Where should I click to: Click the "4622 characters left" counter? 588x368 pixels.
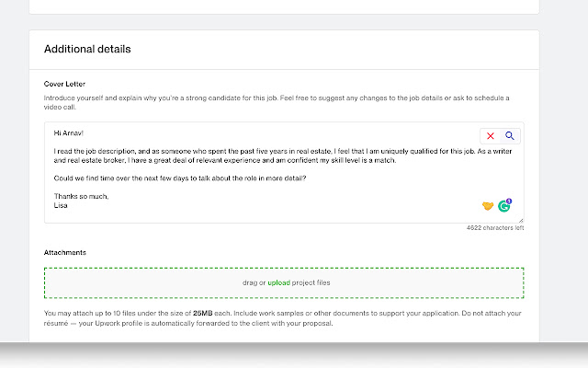(x=494, y=228)
